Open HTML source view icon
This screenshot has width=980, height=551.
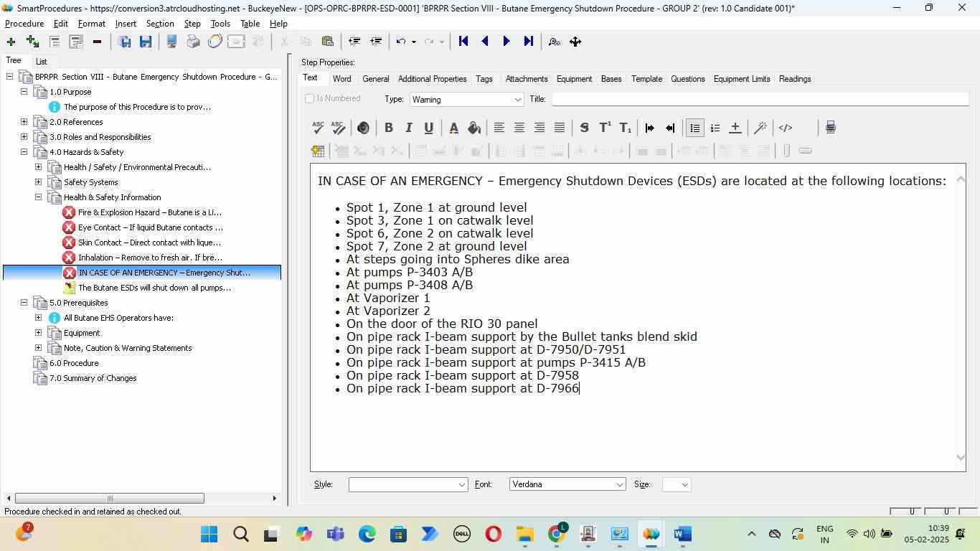pyautogui.click(x=786, y=128)
